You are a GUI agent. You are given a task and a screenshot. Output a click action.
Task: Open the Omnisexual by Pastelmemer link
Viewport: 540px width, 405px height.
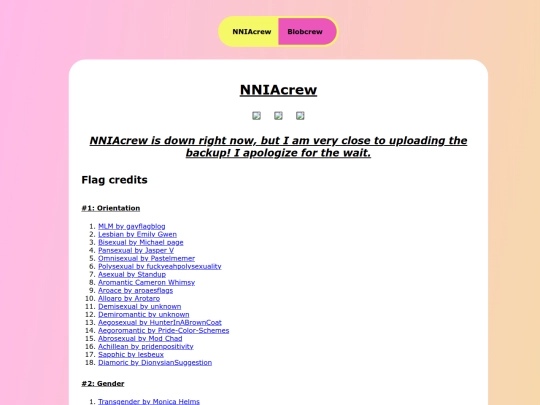pyautogui.click(x=146, y=258)
